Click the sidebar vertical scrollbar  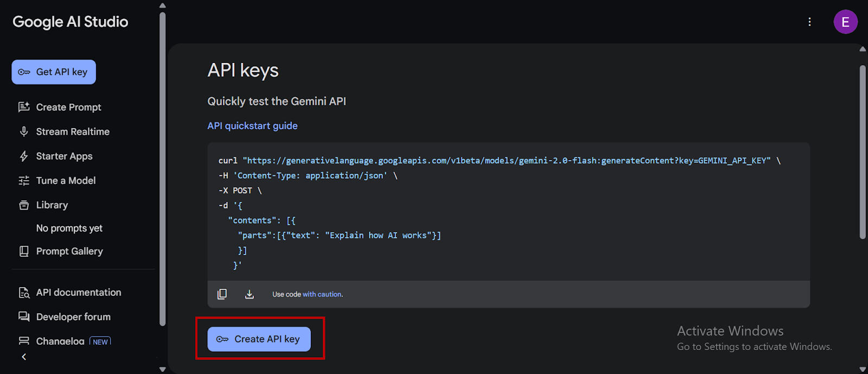click(x=163, y=169)
